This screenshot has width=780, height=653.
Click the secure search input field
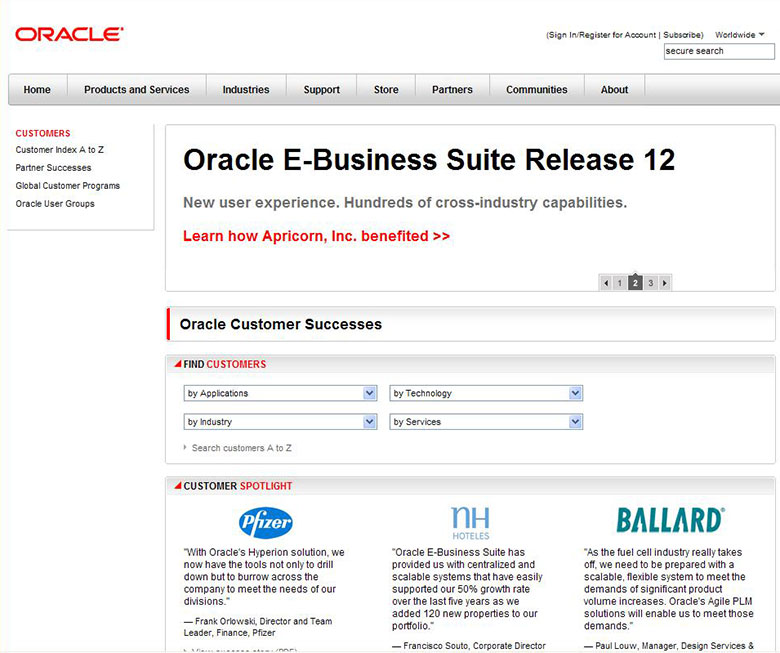(x=718, y=51)
